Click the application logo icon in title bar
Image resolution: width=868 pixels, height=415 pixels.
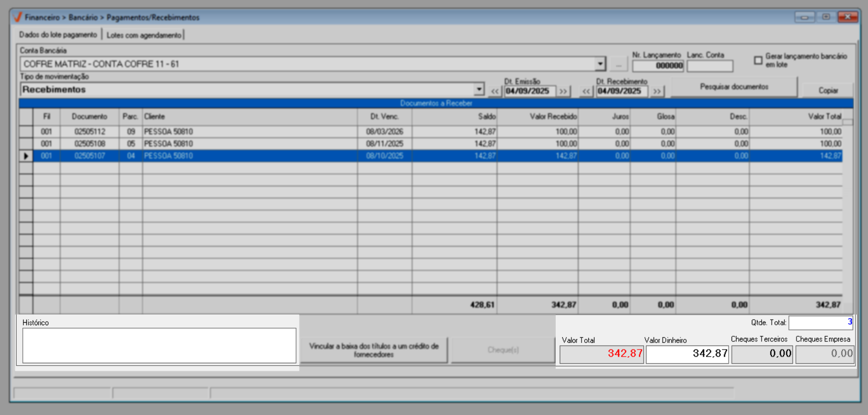point(18,17)
